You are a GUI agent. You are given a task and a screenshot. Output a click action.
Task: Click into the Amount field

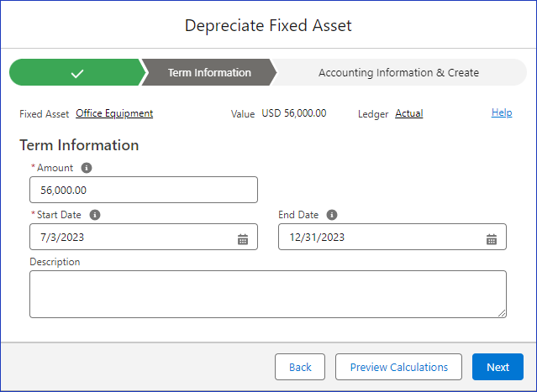pyautogui.click(x=144, y=190)
